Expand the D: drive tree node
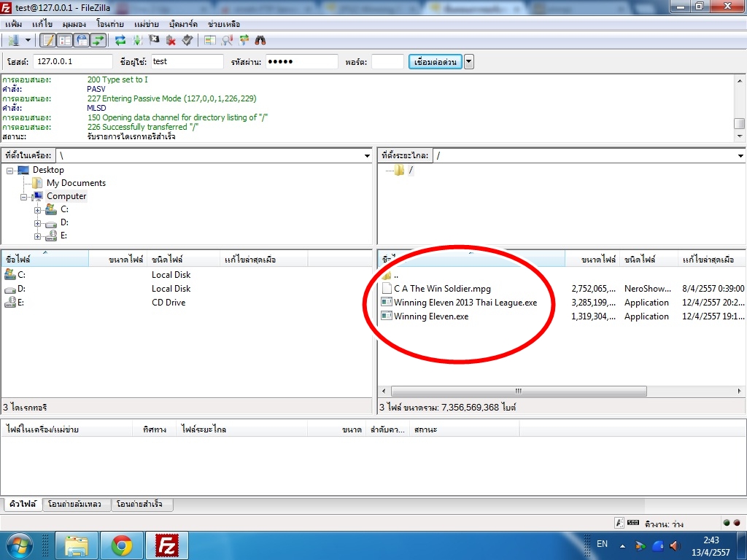 tap(37, 223)
